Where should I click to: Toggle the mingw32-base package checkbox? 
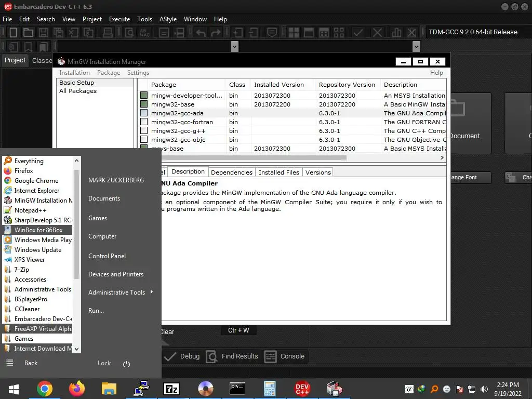pyautogui.click(x=144, y=104)
